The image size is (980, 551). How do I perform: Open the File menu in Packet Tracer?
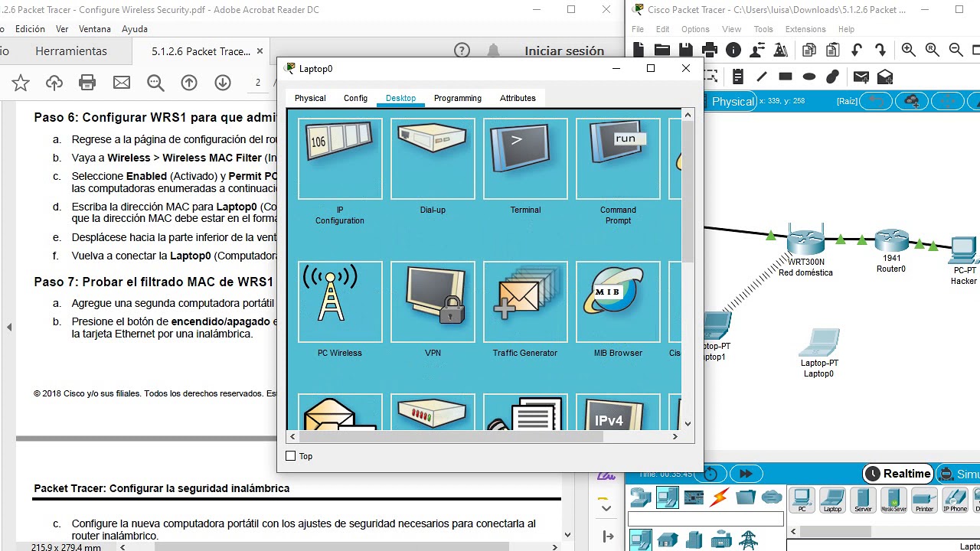click(638, 29)
